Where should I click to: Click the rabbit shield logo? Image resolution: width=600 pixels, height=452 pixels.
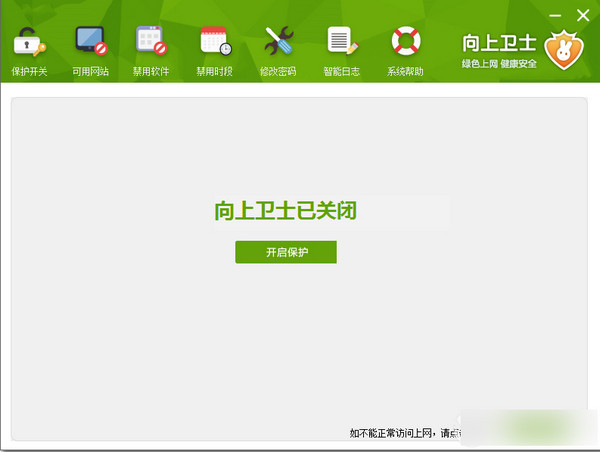click(564, 50)
